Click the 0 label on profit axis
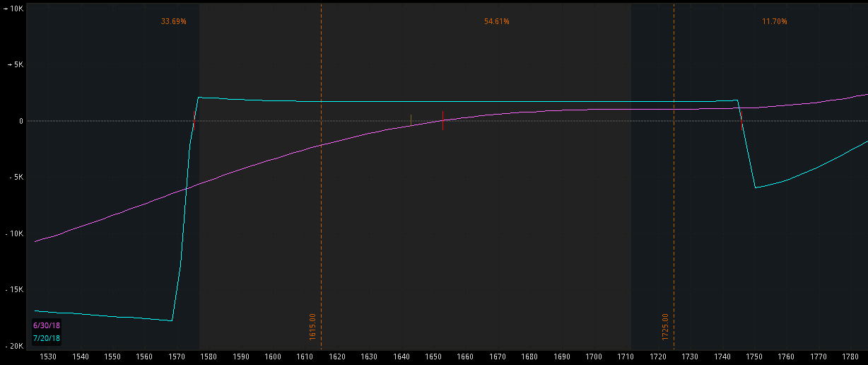 21,121
